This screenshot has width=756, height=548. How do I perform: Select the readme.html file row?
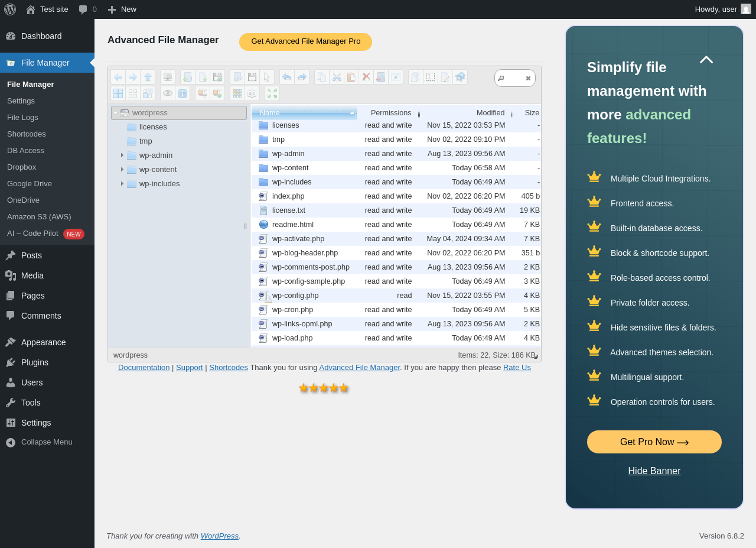396,225
